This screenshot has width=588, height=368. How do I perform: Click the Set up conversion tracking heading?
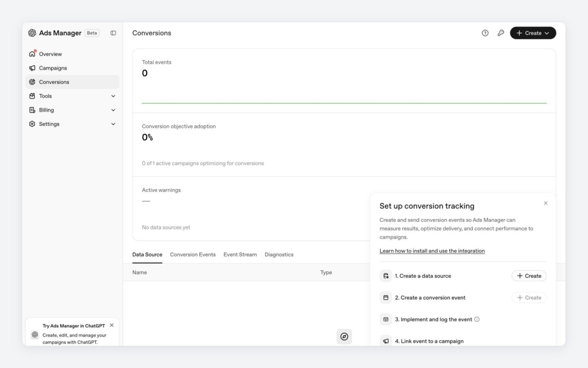click(427, 206)
